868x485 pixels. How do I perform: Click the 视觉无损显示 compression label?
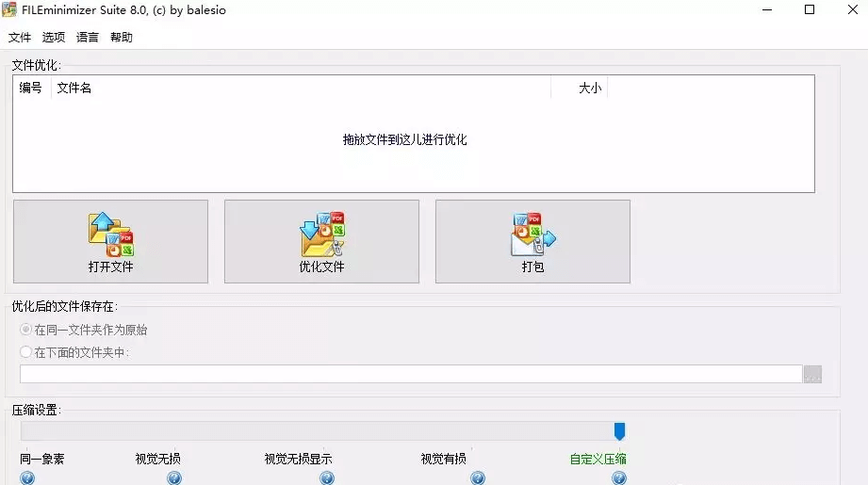298,459
